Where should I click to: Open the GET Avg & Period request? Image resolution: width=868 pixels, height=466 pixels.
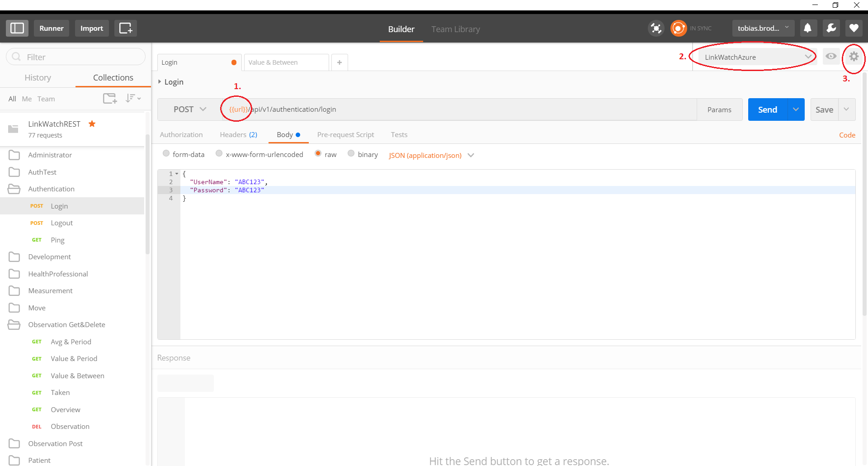tap(72, 342)
